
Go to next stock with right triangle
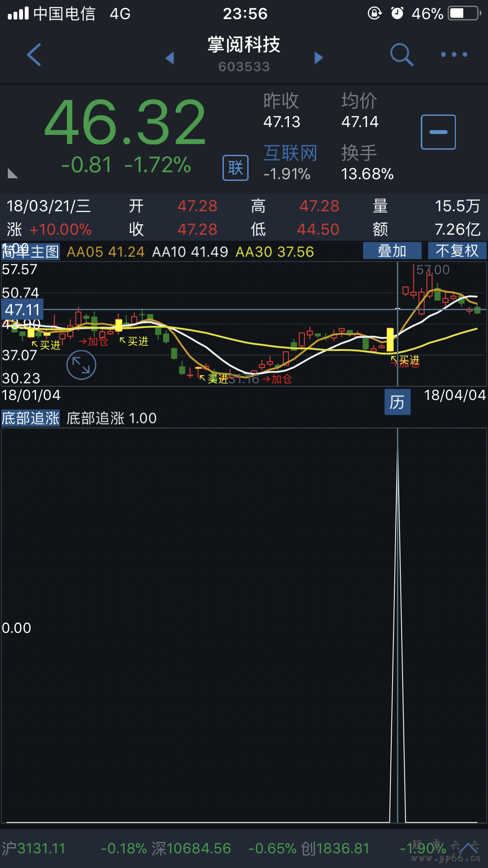319,58
